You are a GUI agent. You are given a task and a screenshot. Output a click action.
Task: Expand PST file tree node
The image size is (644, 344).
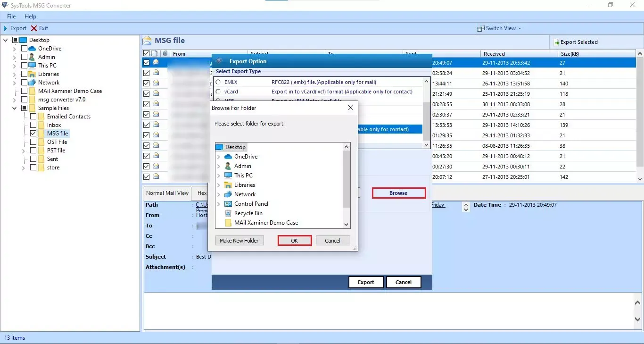pyautogui.click(x=23, y=151)
